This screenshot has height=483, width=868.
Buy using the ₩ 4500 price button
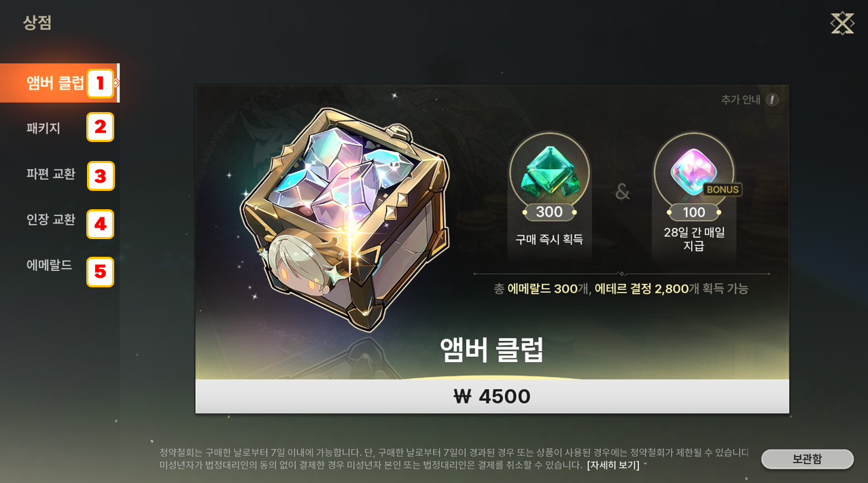pyautogui.click(x=492, y=396)
